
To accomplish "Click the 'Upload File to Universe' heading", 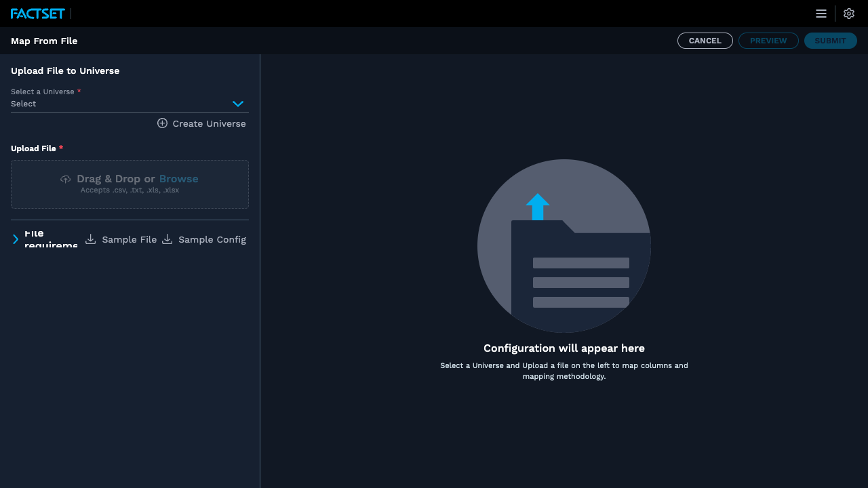I will point(65,70).
